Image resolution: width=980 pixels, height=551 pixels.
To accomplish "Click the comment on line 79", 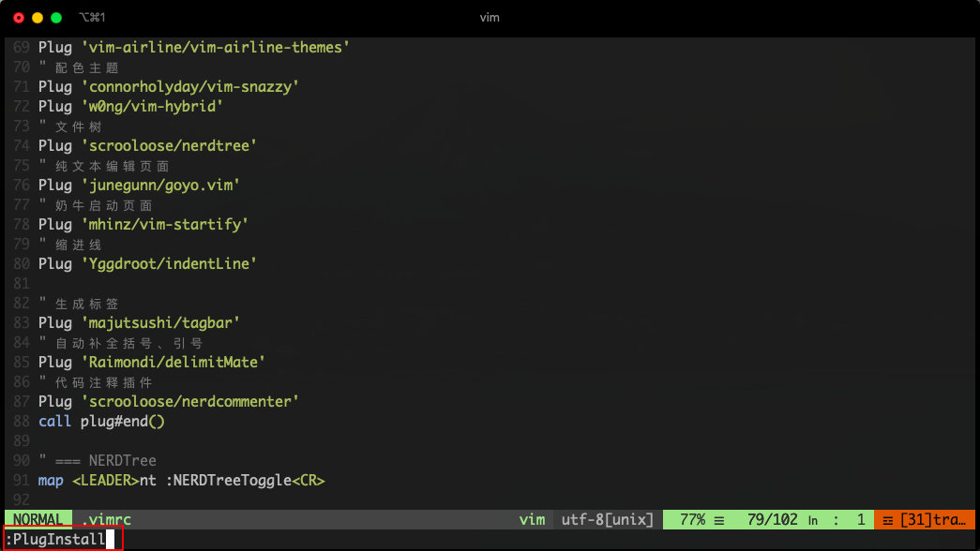I will click(x=69, y=245).
